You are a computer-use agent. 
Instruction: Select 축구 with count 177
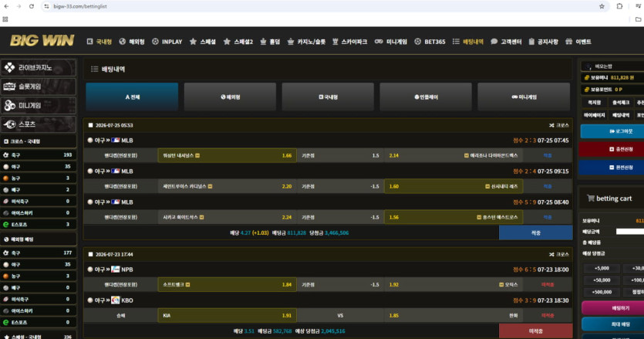pyautogui.click(x=39, y=253)
